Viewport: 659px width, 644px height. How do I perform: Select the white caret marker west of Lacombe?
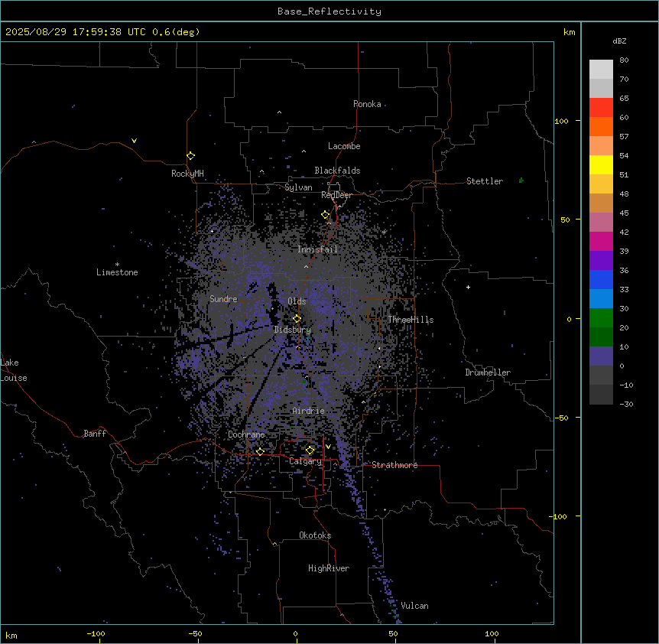tap(304, 151)
